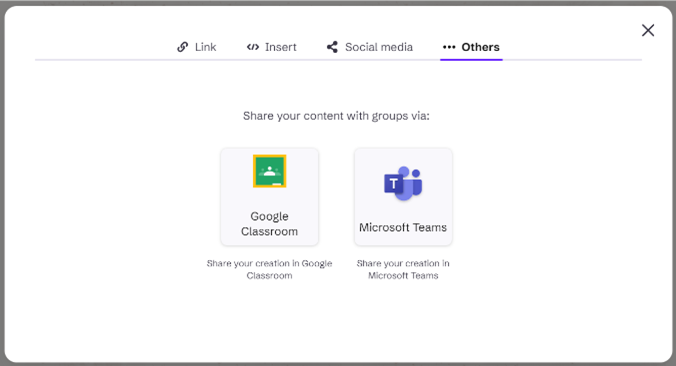Screen dimensions: 676x366
Task: Click 'Share your creation in Microsoft Teams' text
Action: [403, 269]
